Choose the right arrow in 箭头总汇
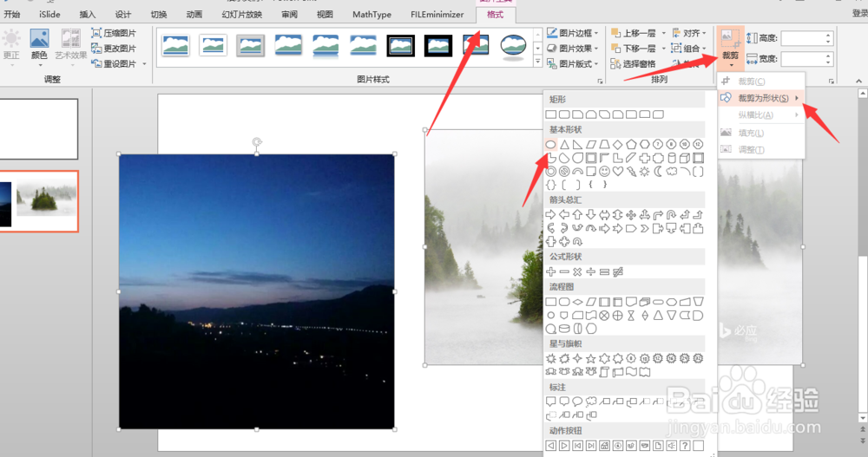Screen dimensions: 868x457 (551, 215)
